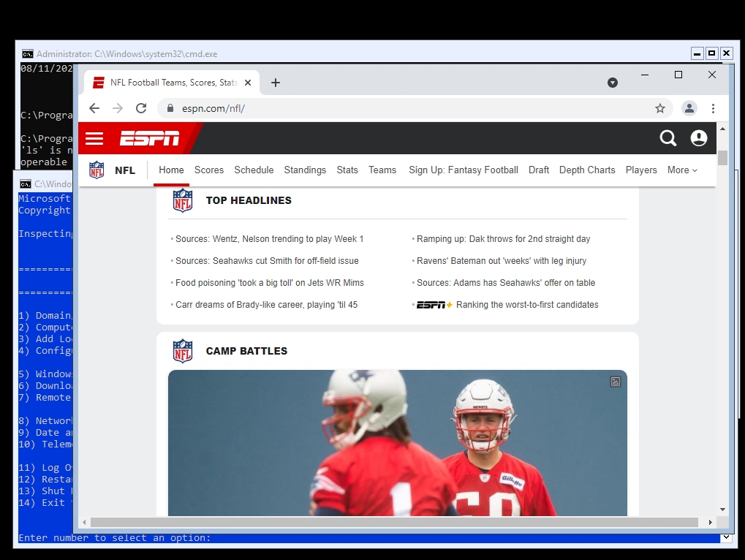Open the Stats tab
745x560 pixels.
click(x=347, y=170)
